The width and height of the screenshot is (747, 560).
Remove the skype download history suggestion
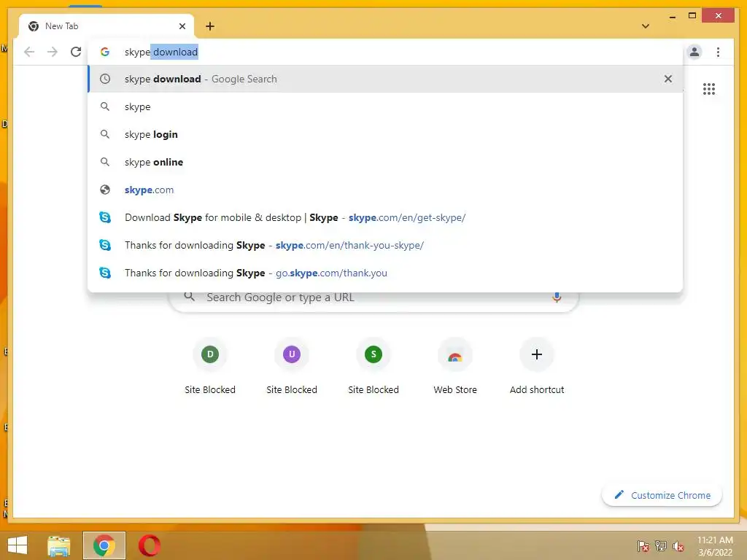pos(668,79)
